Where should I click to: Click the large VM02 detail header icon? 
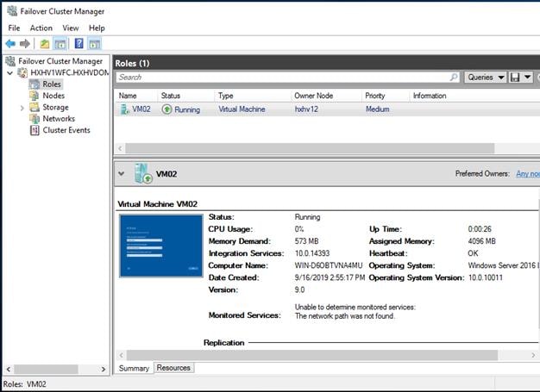(143, 174)
